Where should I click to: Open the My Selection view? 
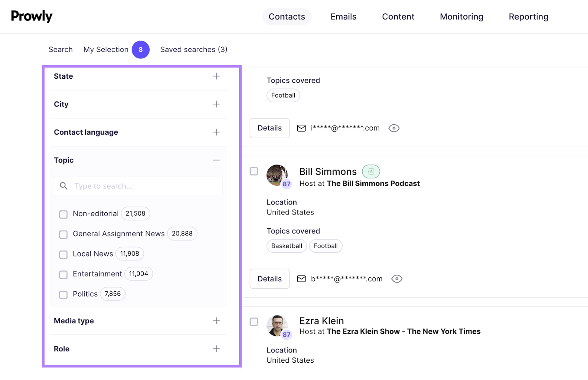[106, 49]
